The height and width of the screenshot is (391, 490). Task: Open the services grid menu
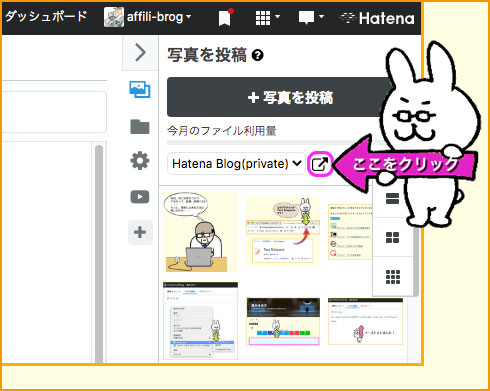pyautogui.click(x=267, y=17)
